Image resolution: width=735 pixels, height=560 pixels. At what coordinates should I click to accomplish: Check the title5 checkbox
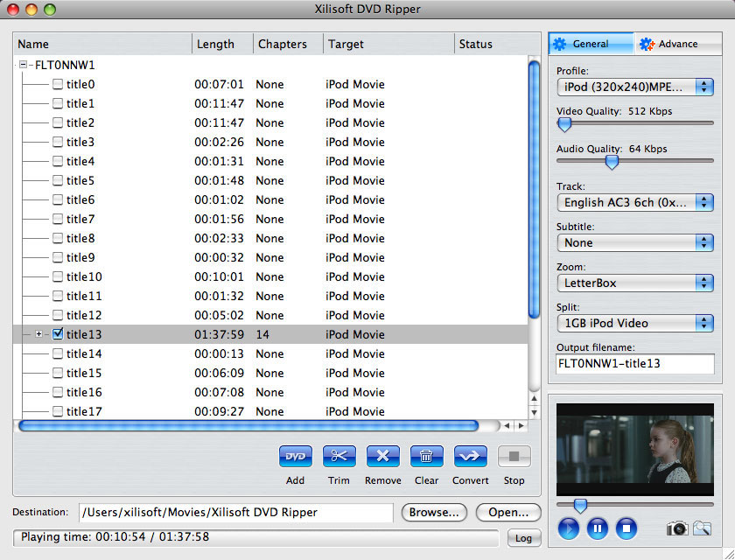58,180
